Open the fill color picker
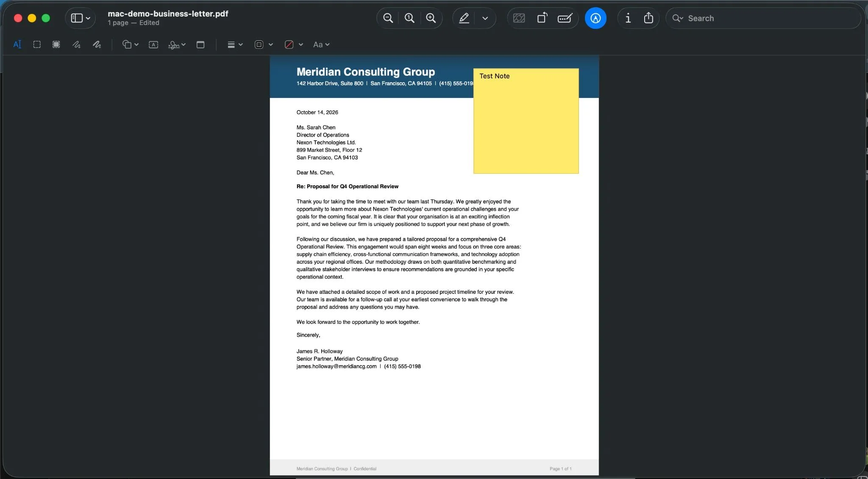Image resolution: width=868 pixels, height=479 pixels. 289,45
